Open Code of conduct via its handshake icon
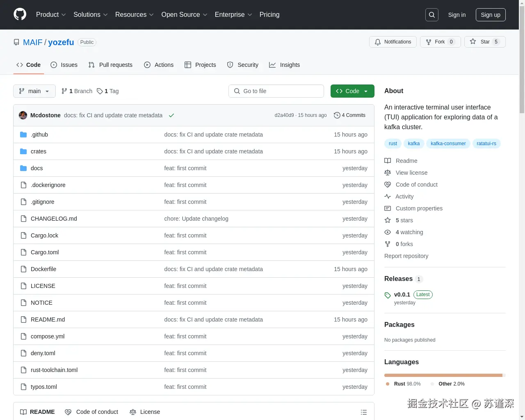The width and height of the screenshot is (525, 420). click(x=388, y=184)
